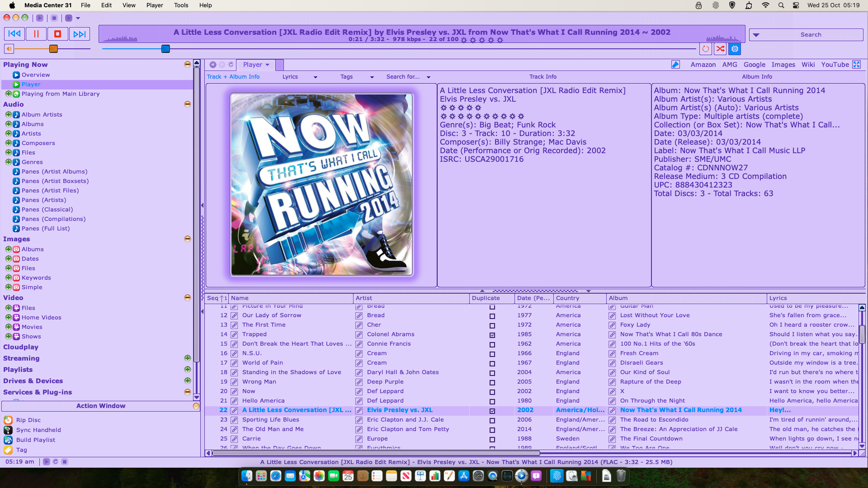
Task: Mute audio via speaker icon
Action: pyautogui.click(x=9, y=49)
